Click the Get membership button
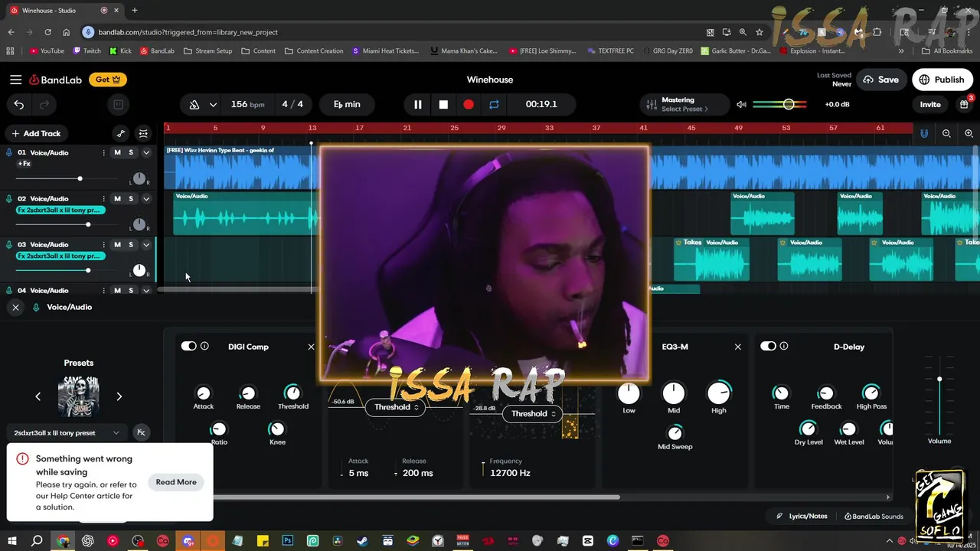 click(x=108, y=80)
